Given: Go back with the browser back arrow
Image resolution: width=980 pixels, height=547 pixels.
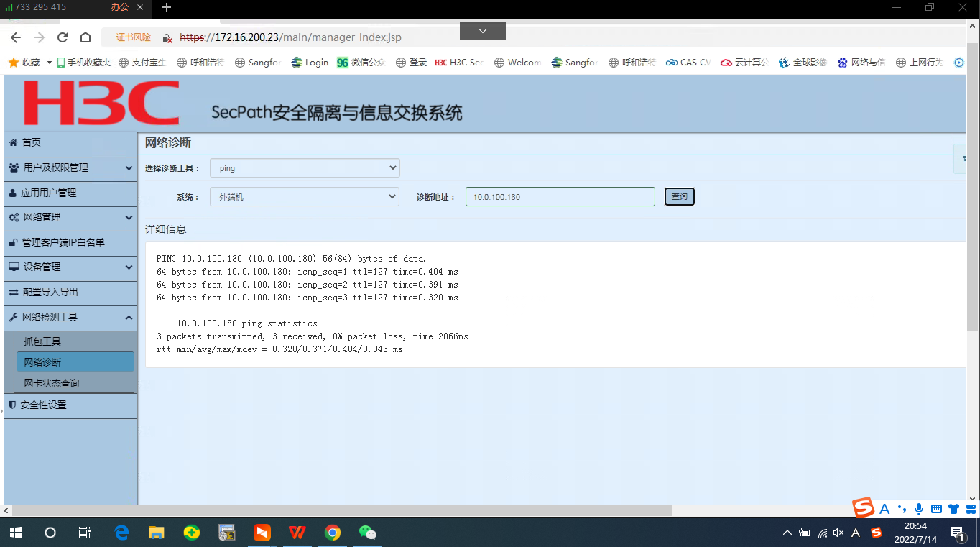Looking at the screenshot, I should [16, 37].
